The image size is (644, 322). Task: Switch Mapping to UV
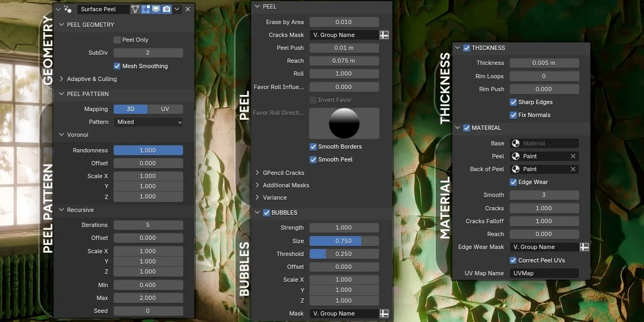(x=165, y=108)
